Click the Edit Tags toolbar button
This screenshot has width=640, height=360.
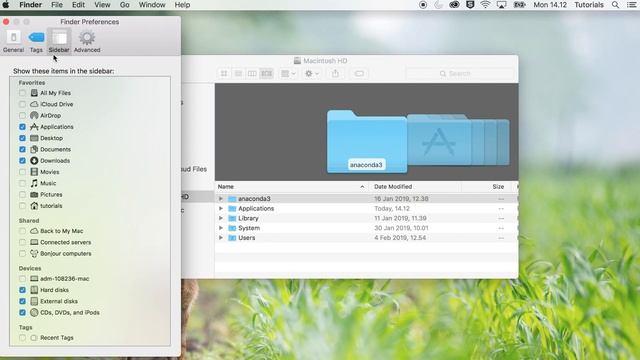(359, 73)
